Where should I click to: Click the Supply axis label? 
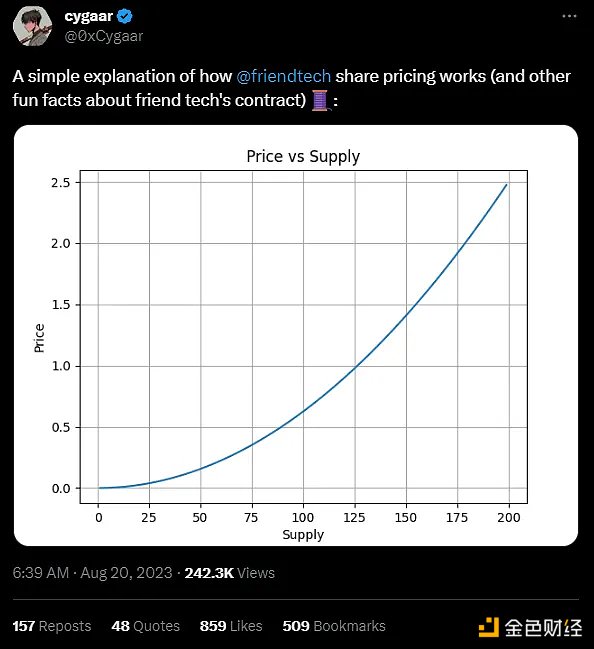303,535
